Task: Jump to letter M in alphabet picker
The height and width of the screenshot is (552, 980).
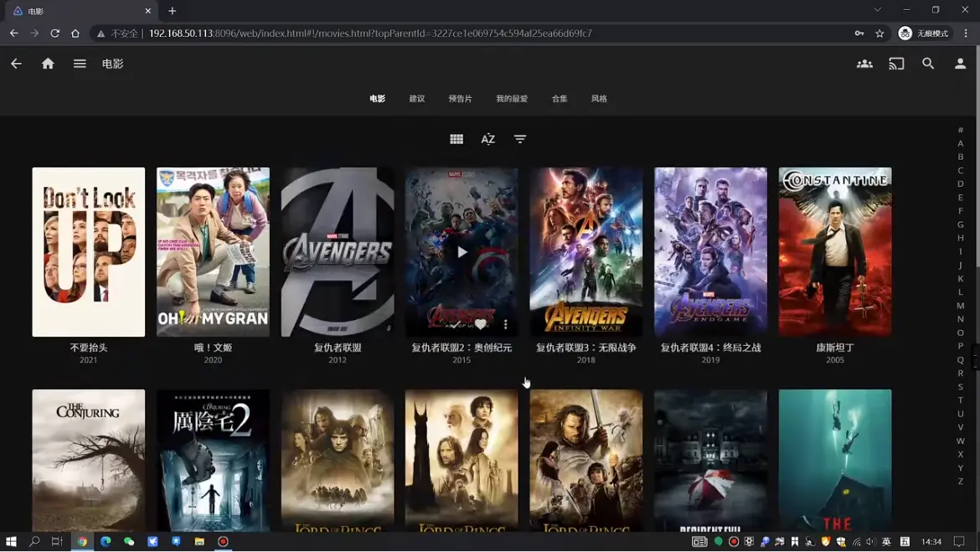Action: coord(961,306)
